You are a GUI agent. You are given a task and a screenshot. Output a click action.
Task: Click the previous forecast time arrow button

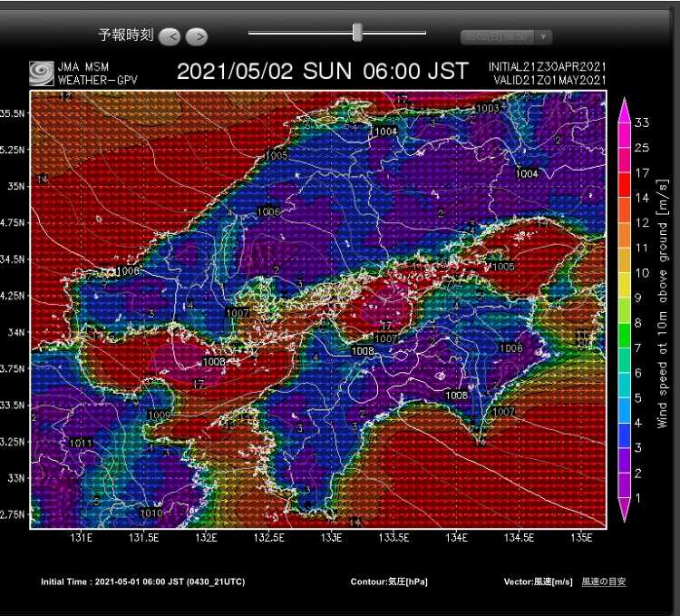point(170,36)
